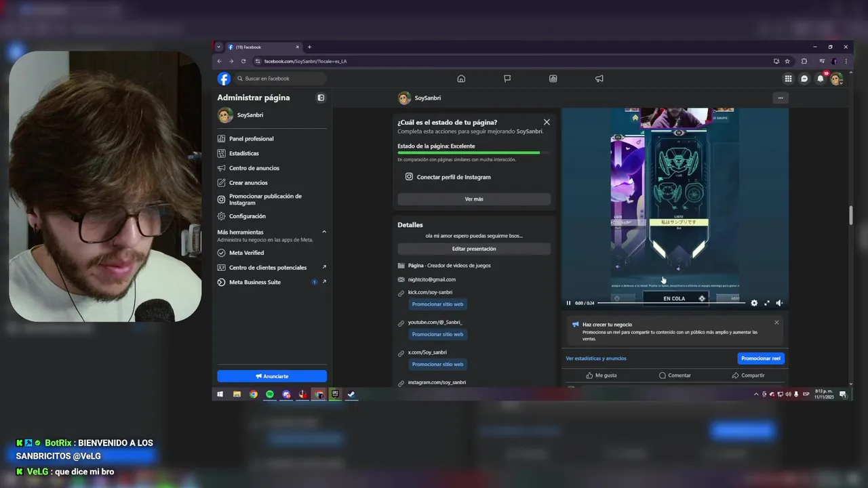This screenshot has height=488, width=868.
Task: Click the page status progress bar
Action: (474, 152)
